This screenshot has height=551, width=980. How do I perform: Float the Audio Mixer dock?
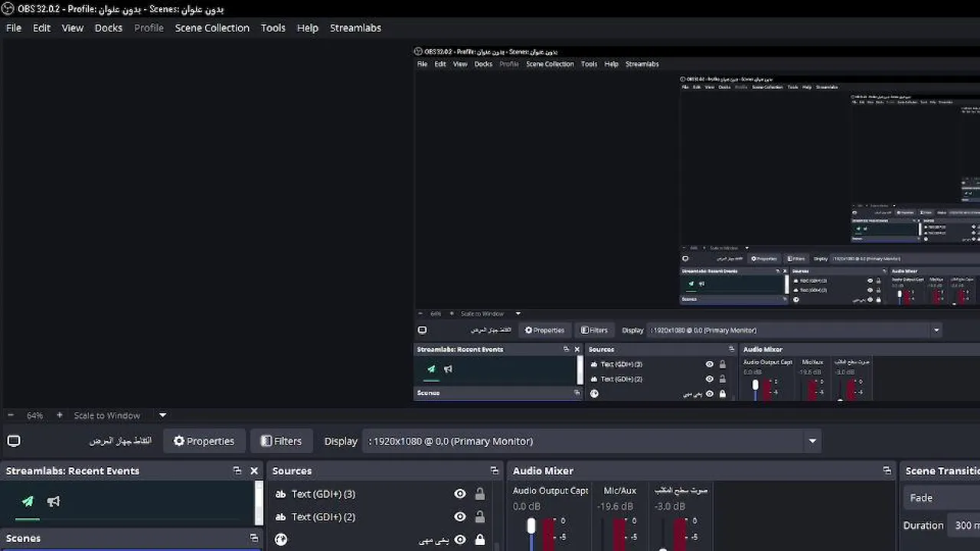pyautogui.click(x=887, y=471)
